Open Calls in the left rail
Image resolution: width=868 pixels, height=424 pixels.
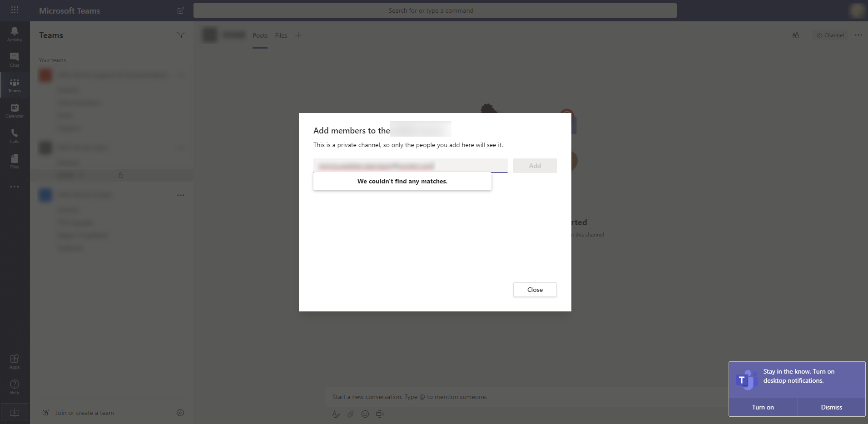tap(15, 136)
